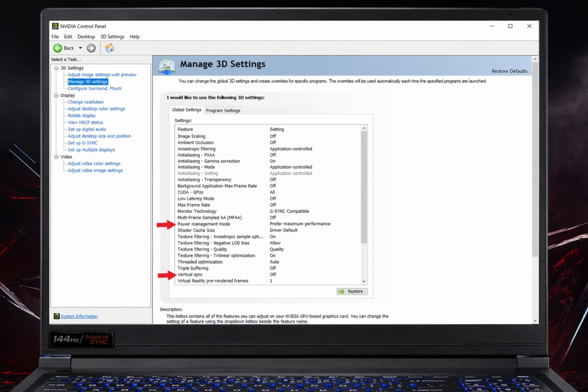The height and width of the screenshot is (392, 588).
Task: Click the green Back arrow icon
Action: pos(58,48)
